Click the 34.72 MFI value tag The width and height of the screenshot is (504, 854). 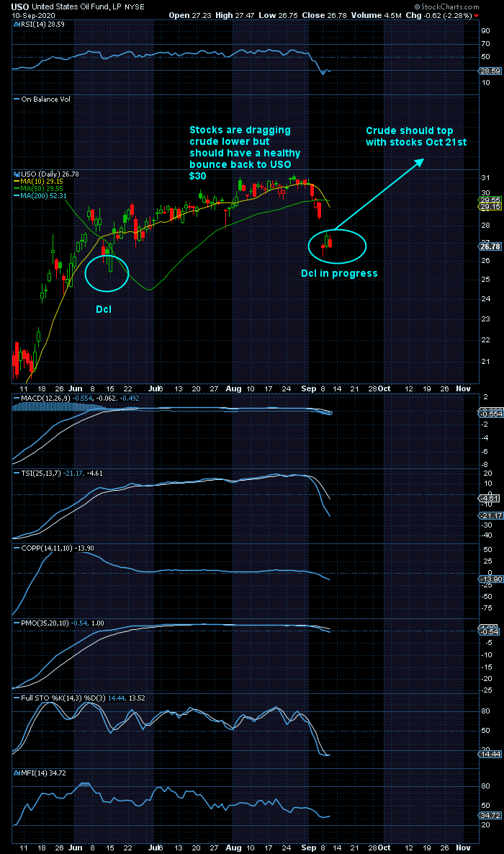click(x=491, y=817)
